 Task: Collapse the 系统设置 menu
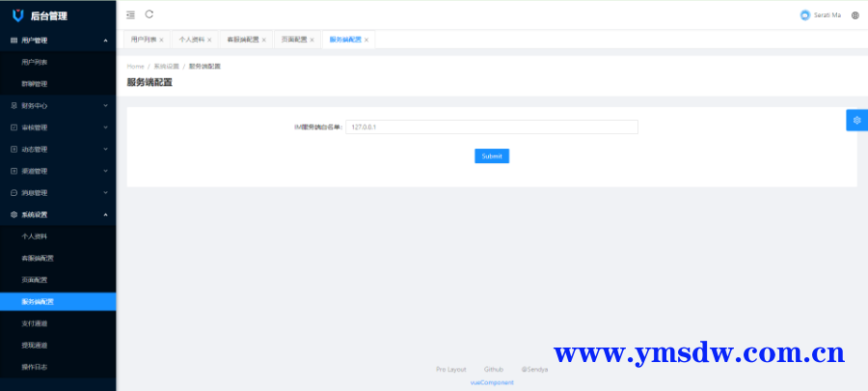tap(58, 214)
